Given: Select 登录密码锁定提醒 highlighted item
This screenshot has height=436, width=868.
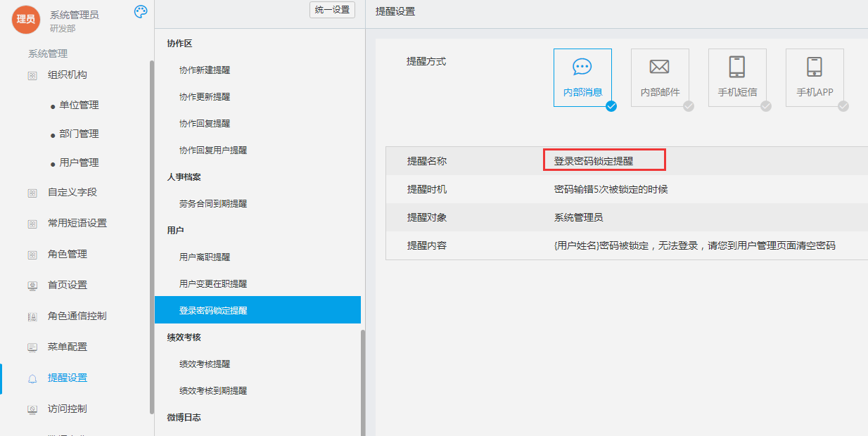Looking at the screenshot, I should point(257,310).
